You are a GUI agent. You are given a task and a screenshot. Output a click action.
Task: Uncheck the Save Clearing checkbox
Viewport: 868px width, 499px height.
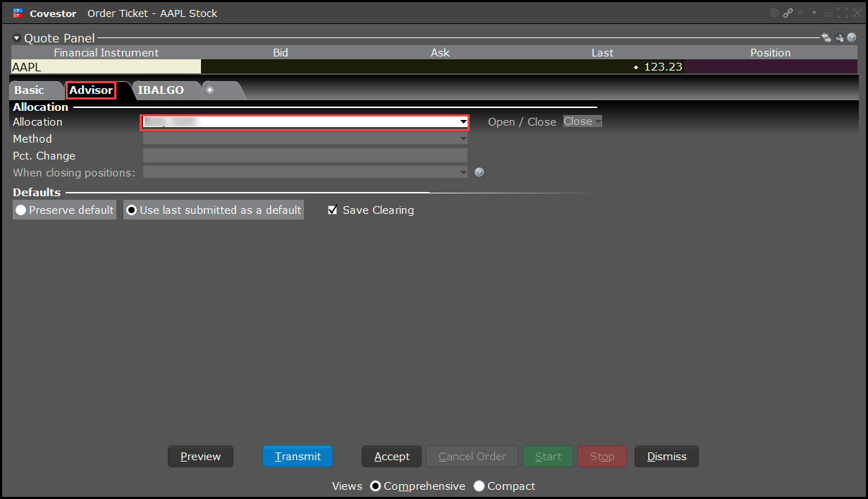(332, 210)
